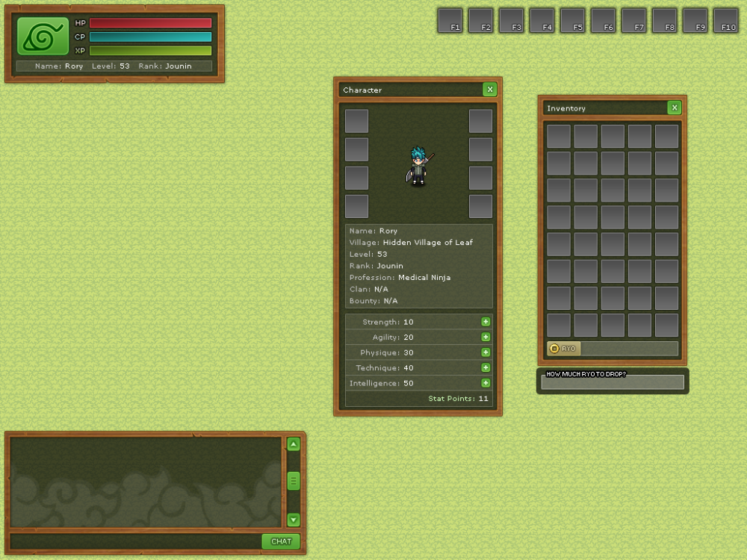Viewport: 747px width, 560px height.
Task: Click the Ryo coin button
Action: [x=563, y=349]
